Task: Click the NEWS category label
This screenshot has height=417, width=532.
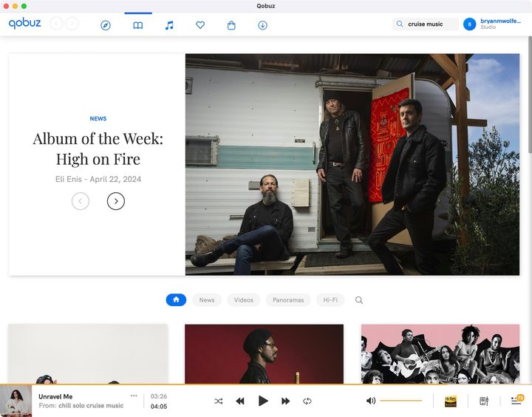Action: click(x=98, y=118)
